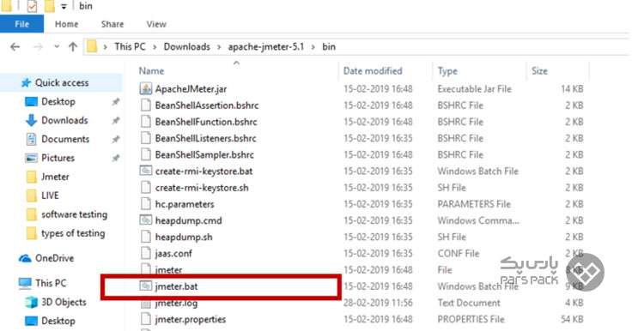Click pin icon next to Downloads
644x331 pixels.
[116, 121]
